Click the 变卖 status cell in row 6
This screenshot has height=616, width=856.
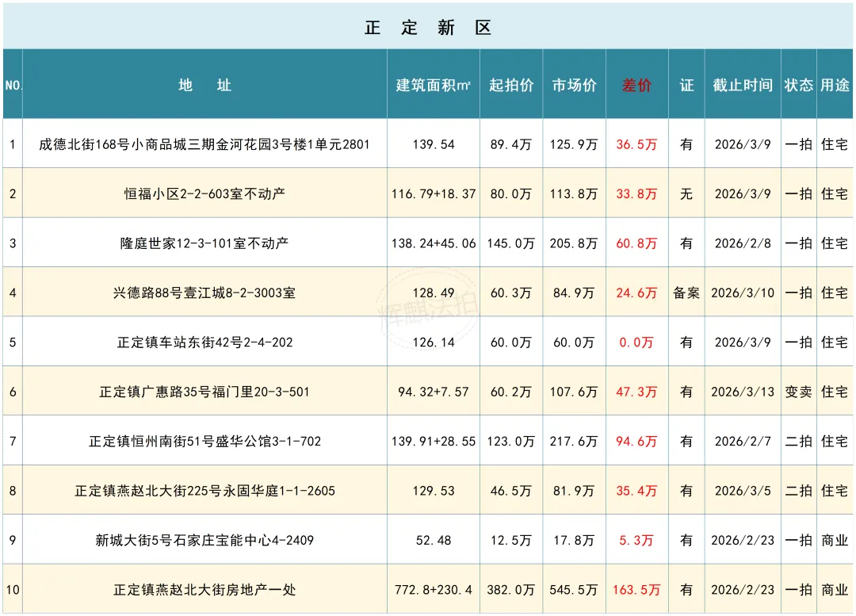pos(799,392)
